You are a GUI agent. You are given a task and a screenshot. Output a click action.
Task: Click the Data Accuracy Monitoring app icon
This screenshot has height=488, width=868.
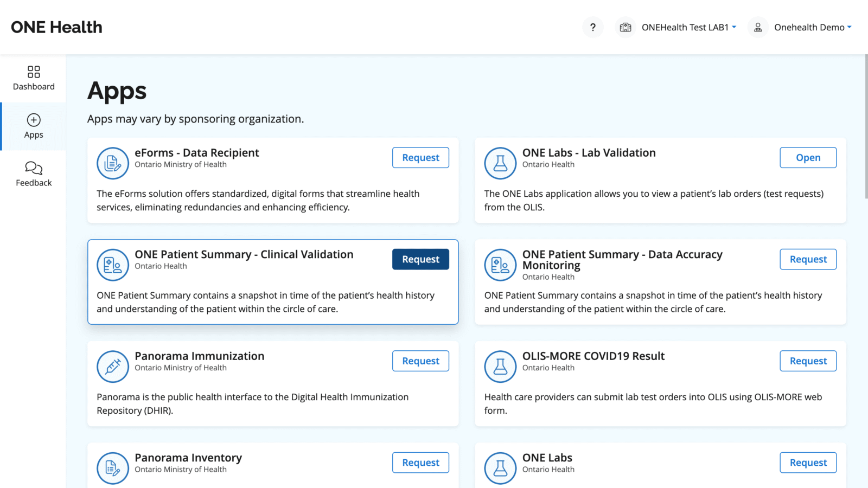[500, 265]
